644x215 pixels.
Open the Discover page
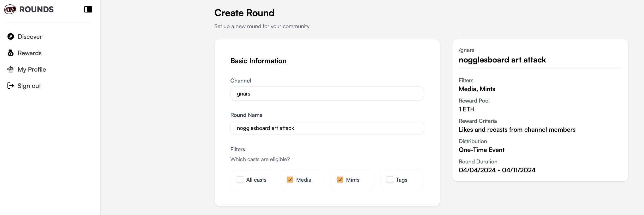click(30, 37)
